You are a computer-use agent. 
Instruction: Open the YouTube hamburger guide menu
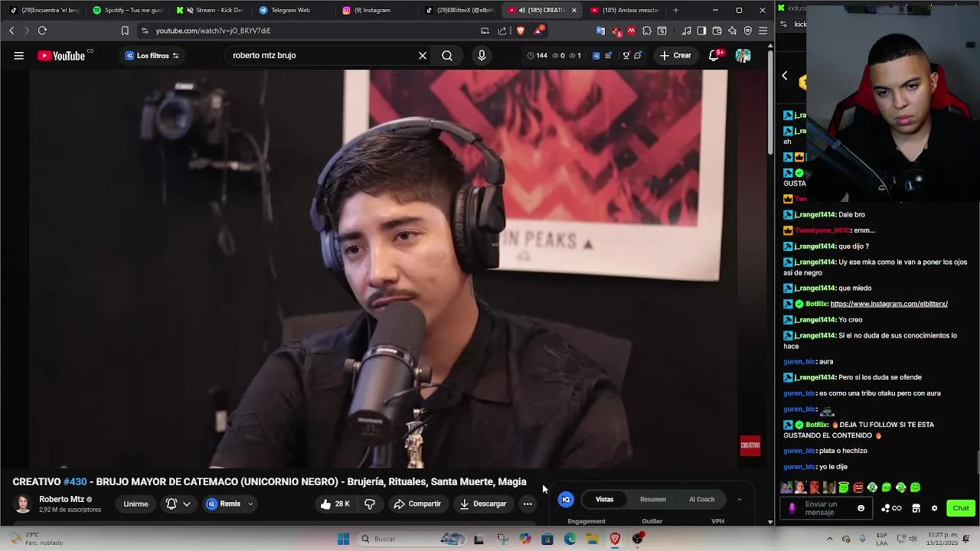click(18, 55)
